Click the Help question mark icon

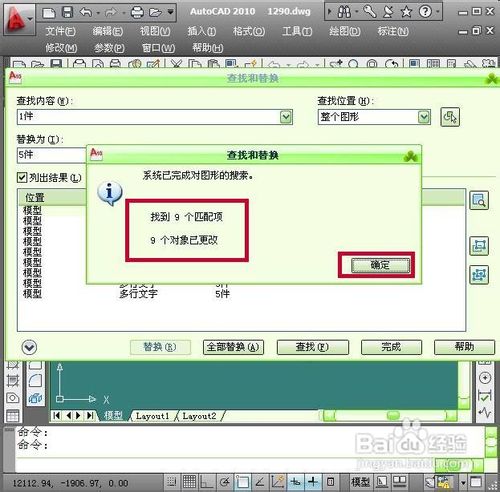tap(425, 12)
